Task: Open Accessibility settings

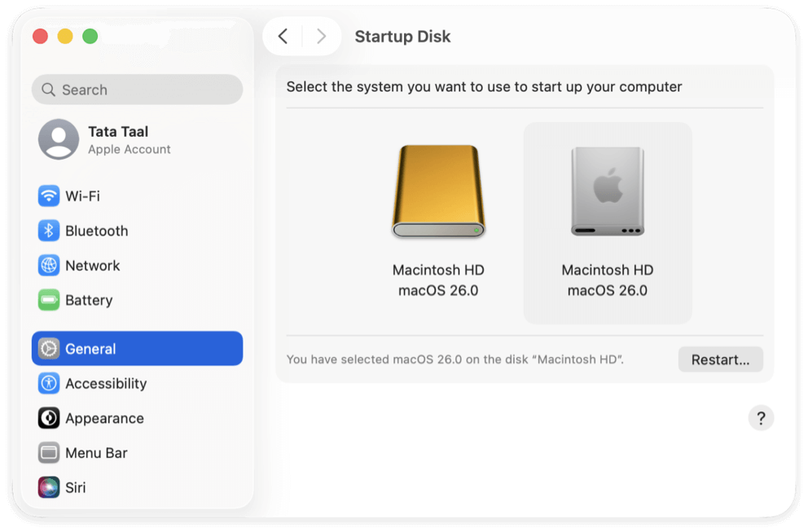Action: coord(105,383)
